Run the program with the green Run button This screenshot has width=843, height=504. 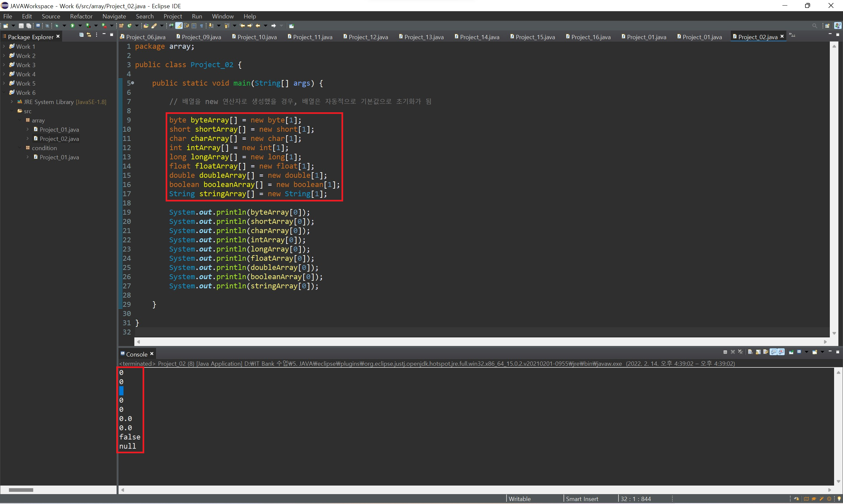(x=72, y=26)
